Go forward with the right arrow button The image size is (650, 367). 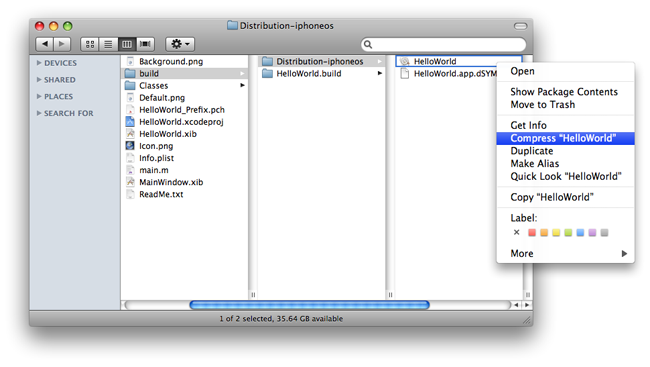pyautogui.click(x=62, y=44)
